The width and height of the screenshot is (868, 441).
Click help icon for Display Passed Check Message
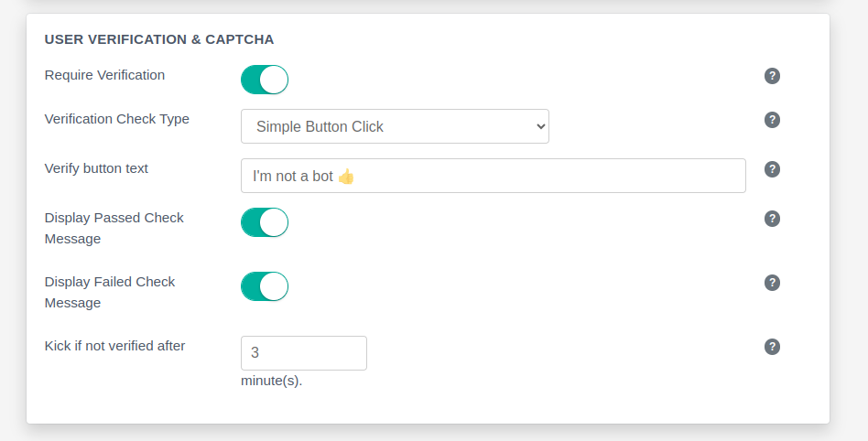[x=772, y=219]
